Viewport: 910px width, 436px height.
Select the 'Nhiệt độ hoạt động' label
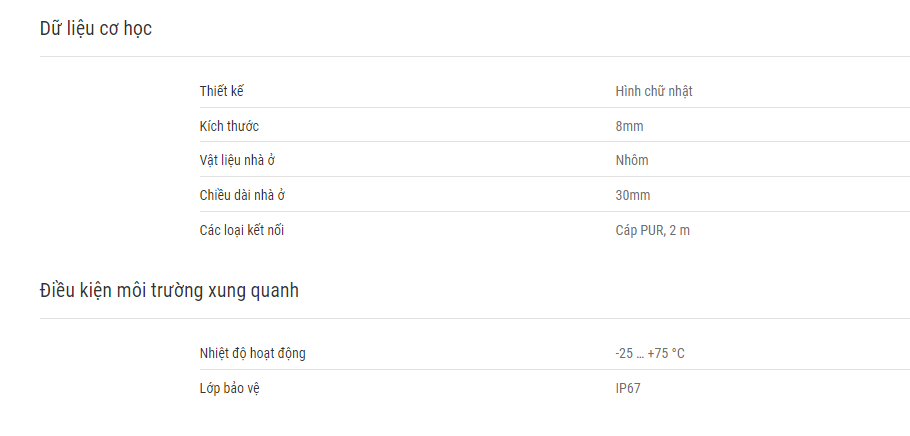pos(252,353)
